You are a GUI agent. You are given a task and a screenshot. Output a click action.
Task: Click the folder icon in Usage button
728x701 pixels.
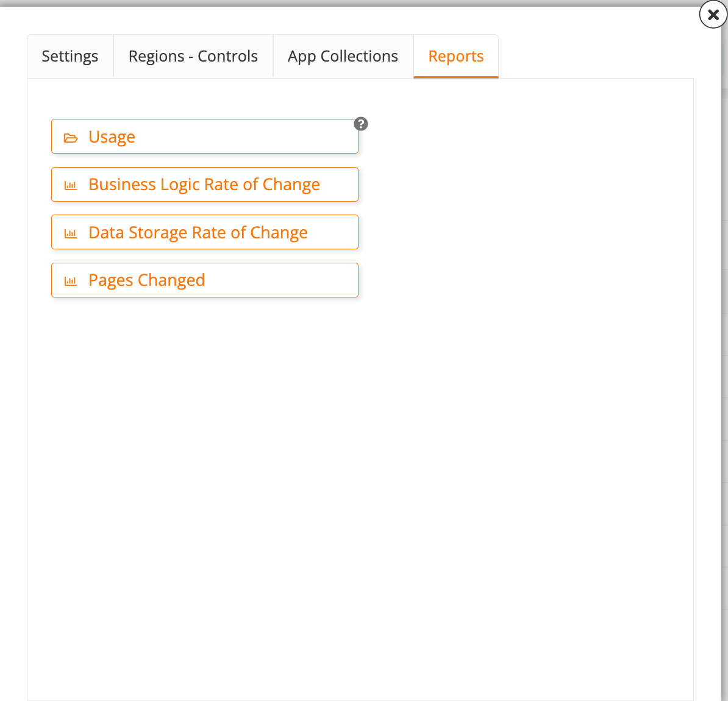coord(71,138)
